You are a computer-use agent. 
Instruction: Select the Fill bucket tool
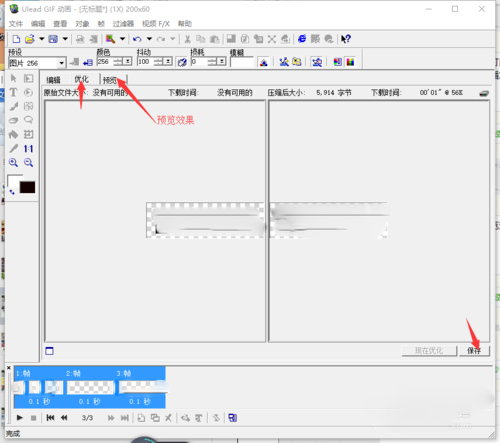[x=13, y=135]
